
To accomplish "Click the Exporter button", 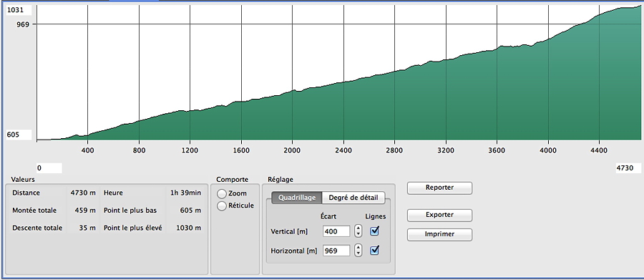I will point(439,215).
